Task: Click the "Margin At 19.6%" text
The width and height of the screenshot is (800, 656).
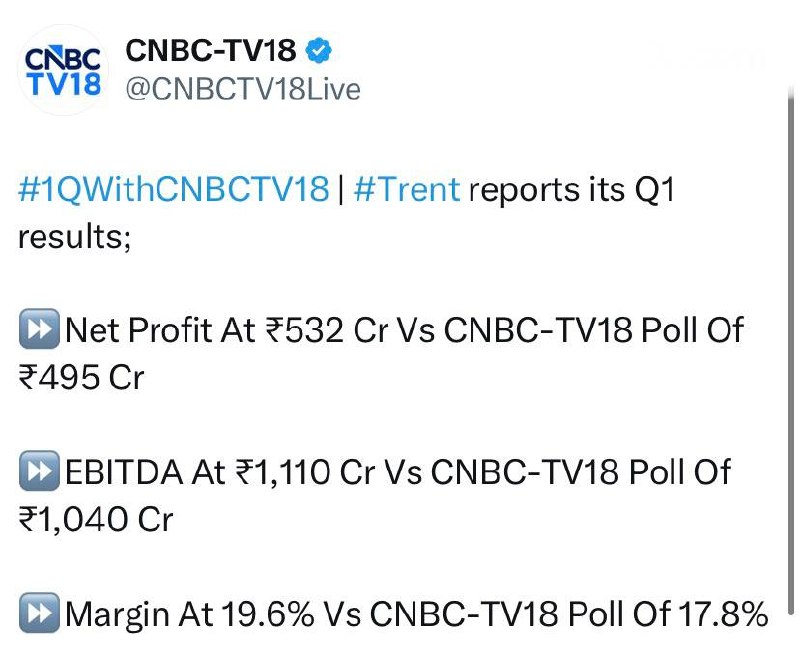Action: click(190, 614)
